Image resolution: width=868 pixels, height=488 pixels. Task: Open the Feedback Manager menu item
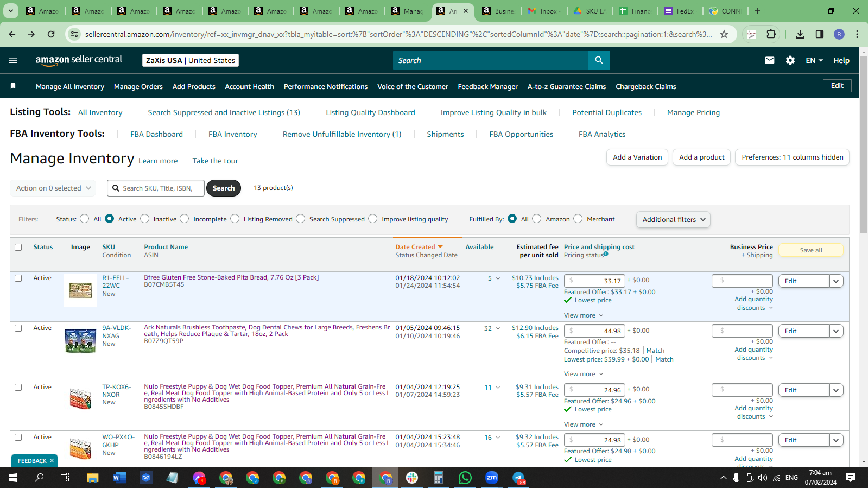(487, 86)
